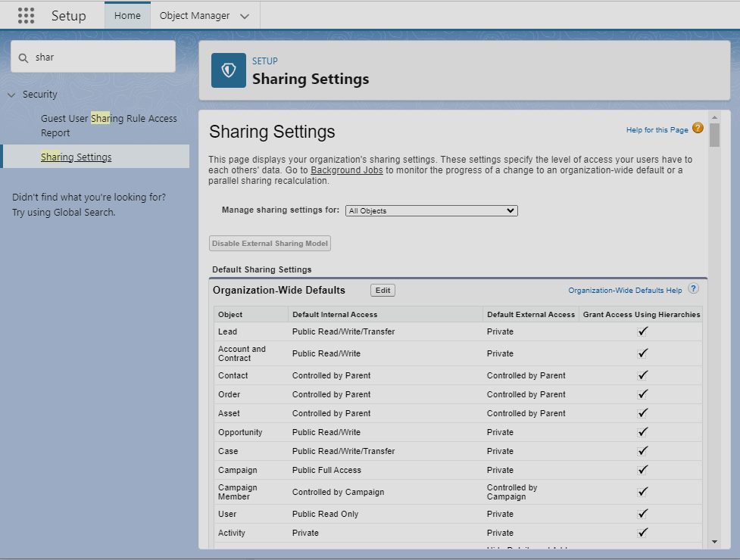This screenshot has width=740, height=560.
Task: Click the Grant Access Using Hierarchies header
Action: (641, 314)
